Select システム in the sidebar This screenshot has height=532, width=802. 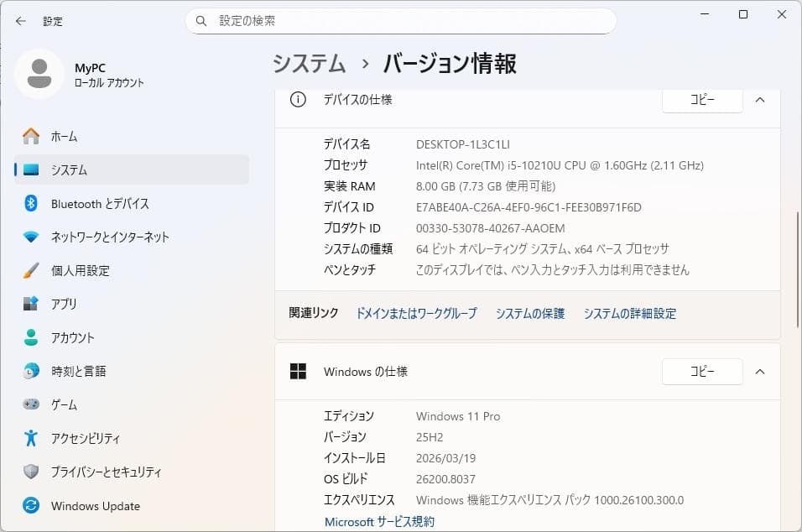click(x=132, y=170)
